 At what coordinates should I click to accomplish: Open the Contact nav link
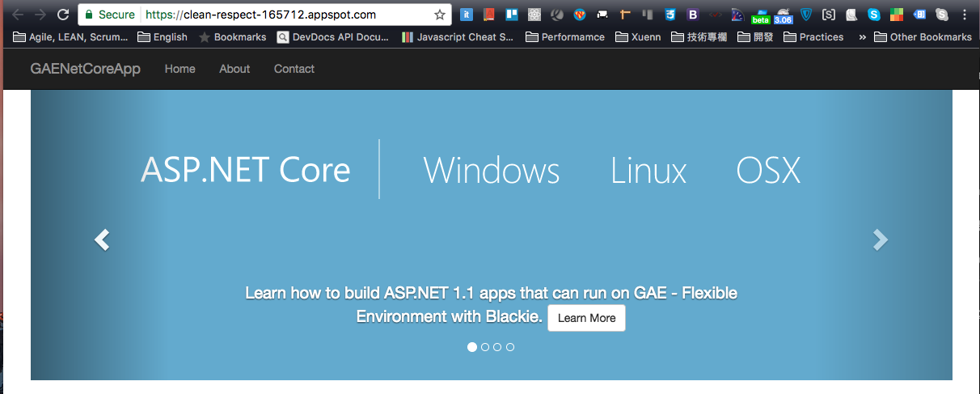coord(294,69)
